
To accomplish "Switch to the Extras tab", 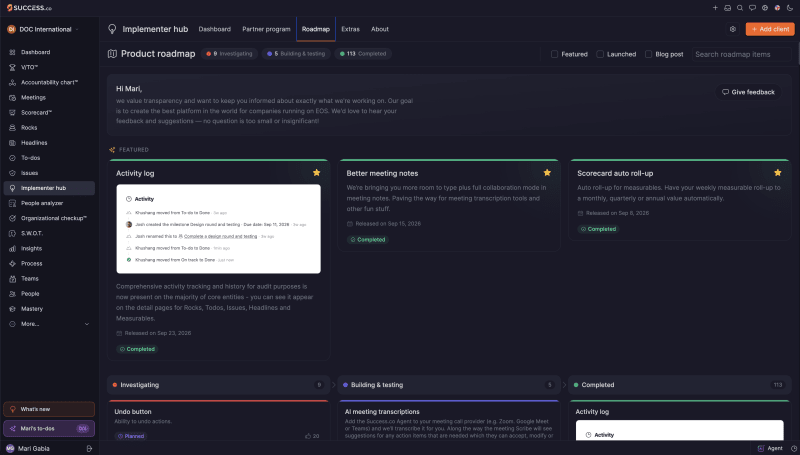I will (x=351, y=29).
